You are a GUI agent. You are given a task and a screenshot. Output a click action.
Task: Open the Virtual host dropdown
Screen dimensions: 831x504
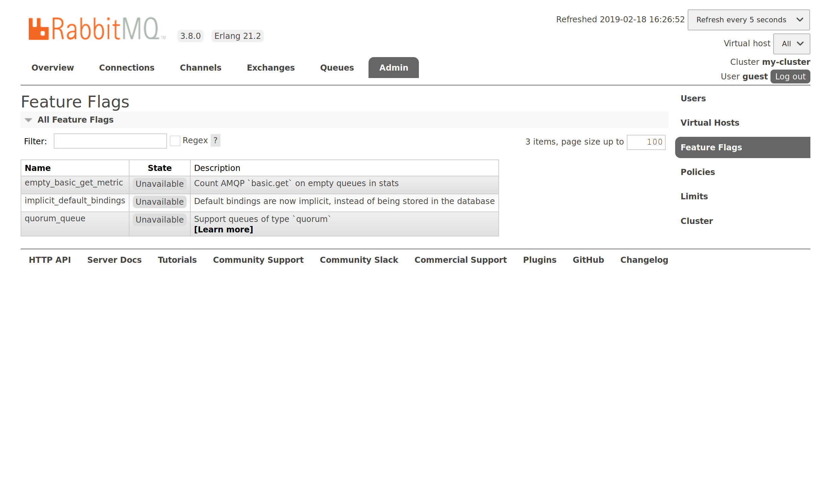791,44
